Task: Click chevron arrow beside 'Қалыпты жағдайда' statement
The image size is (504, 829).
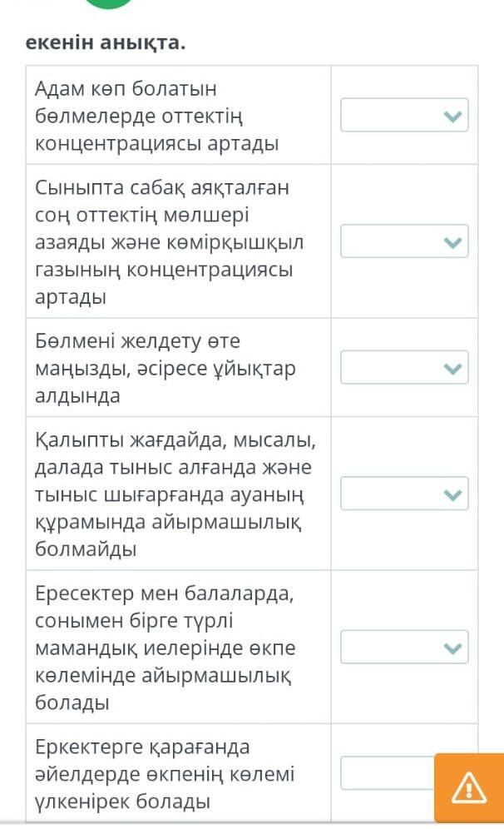Action: coord(452,494)
